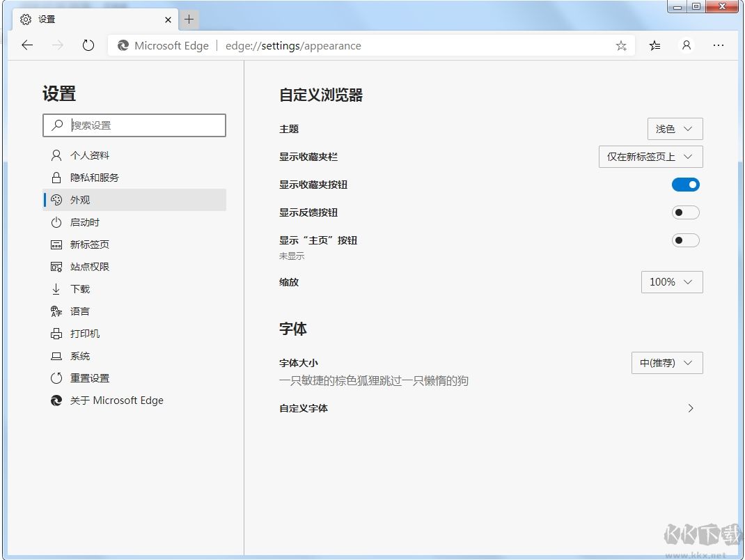Screen dimensions: 745x560
Task: Click the star to favorite this page
Action: 621,46
